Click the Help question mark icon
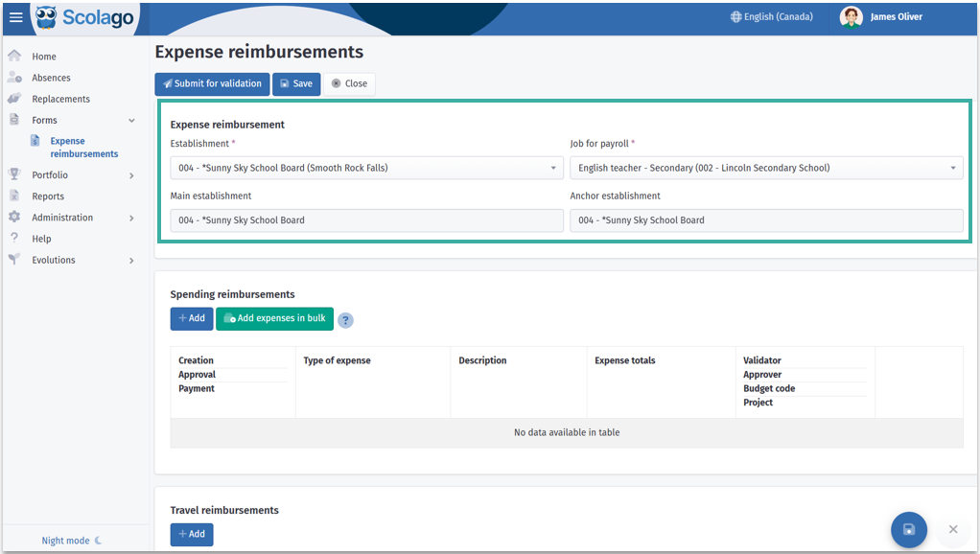980x554 pixels. (14, 238)
